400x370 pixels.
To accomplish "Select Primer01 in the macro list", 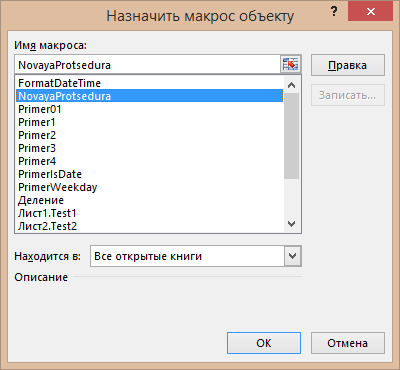I will (x=149, y=109).
